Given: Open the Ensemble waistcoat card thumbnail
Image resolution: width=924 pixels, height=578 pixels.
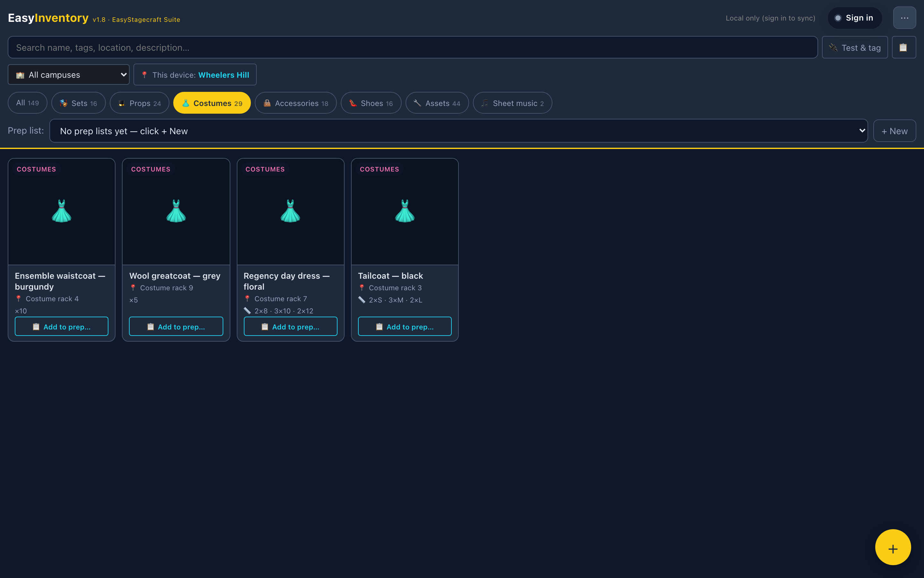Looking at the screenshot, I should (62, 211).
